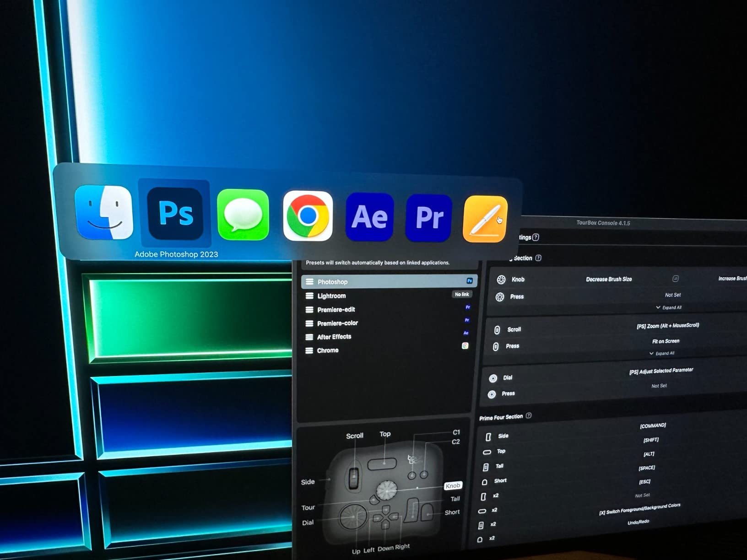
Task: Click the Knob icon beside Decrease Brush Size
Action: coord(502,279)
